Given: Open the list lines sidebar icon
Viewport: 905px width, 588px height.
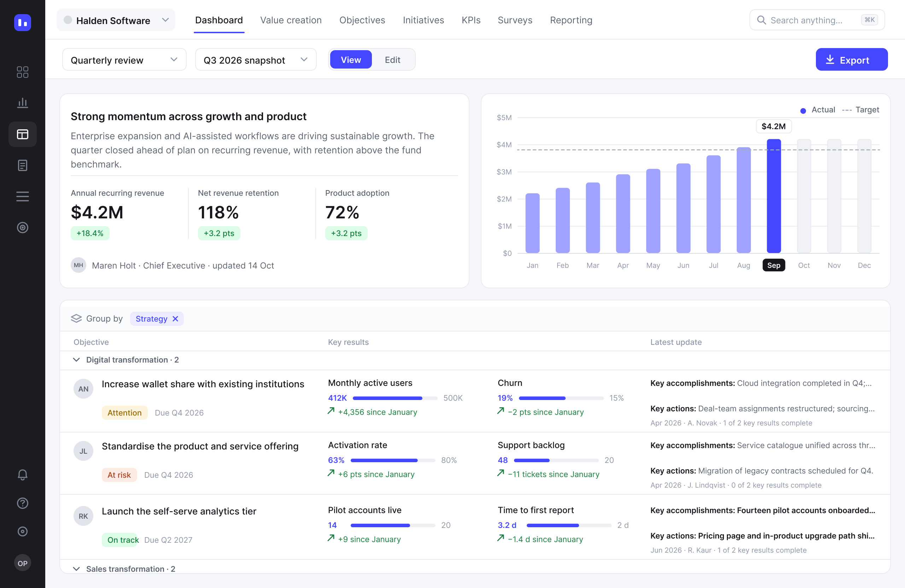Looking at the screenshot, I should (x=22, y=196).
